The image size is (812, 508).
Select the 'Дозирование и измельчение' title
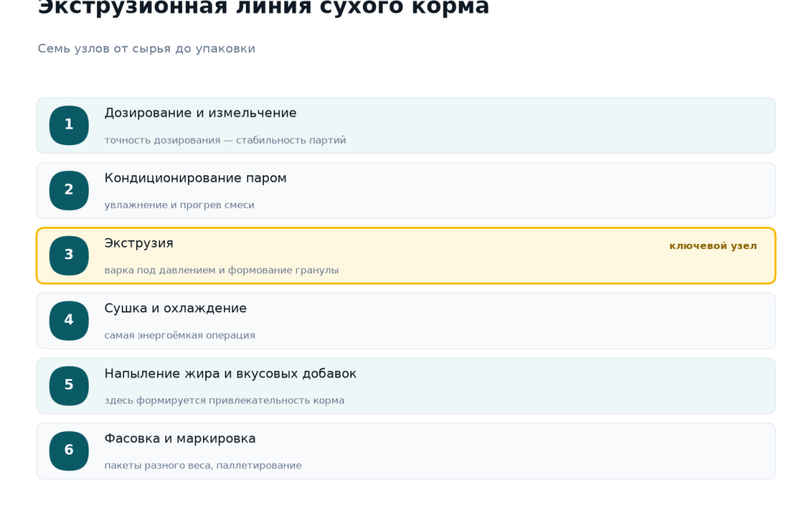pos(201,113)
